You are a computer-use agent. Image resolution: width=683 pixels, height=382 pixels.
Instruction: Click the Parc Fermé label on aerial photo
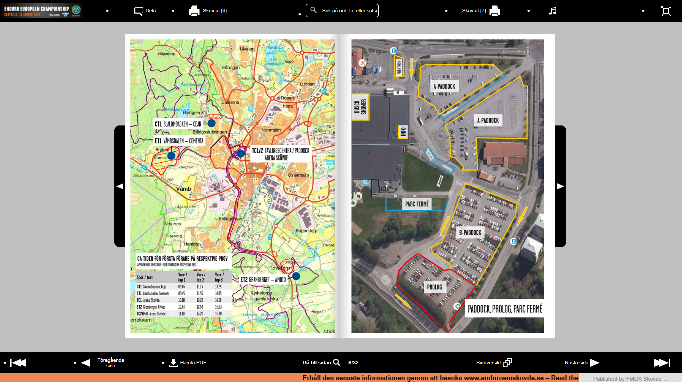(417, 204)
